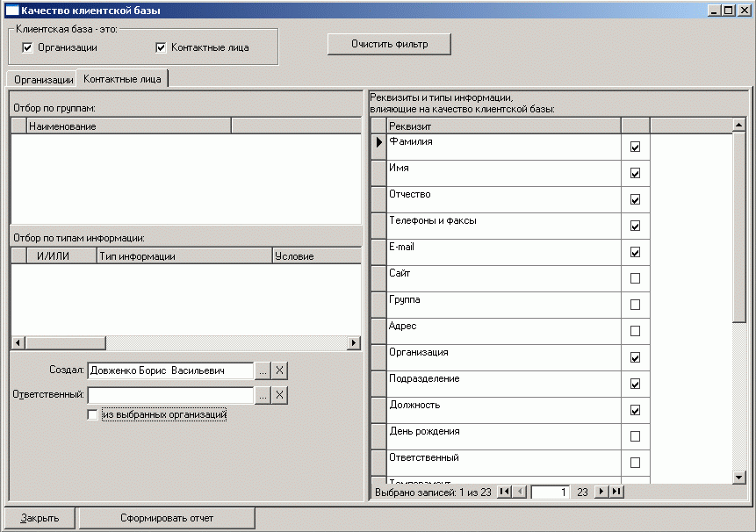Screen dimensions: 756x532
Task: Uncheck the Имя requisite checkbox
Action: point(635,173)
